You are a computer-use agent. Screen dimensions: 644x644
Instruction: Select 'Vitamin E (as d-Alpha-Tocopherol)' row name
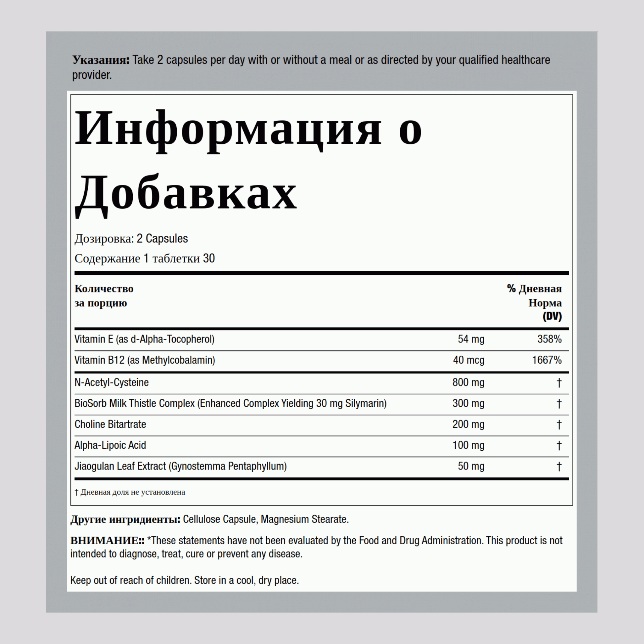coord(144,339)
